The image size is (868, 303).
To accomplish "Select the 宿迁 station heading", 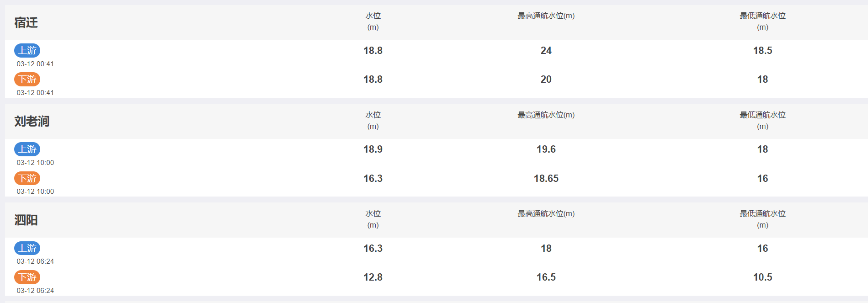I will [26, 22].
